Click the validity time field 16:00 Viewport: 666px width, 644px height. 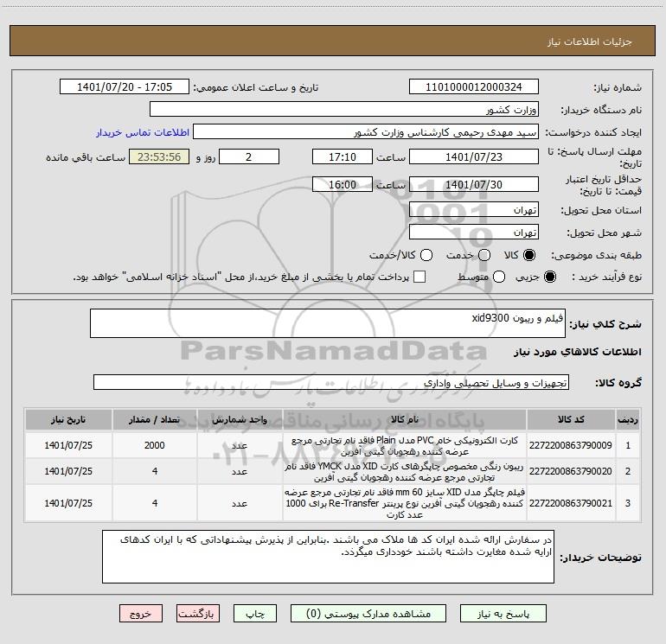(x=343, y=184)
